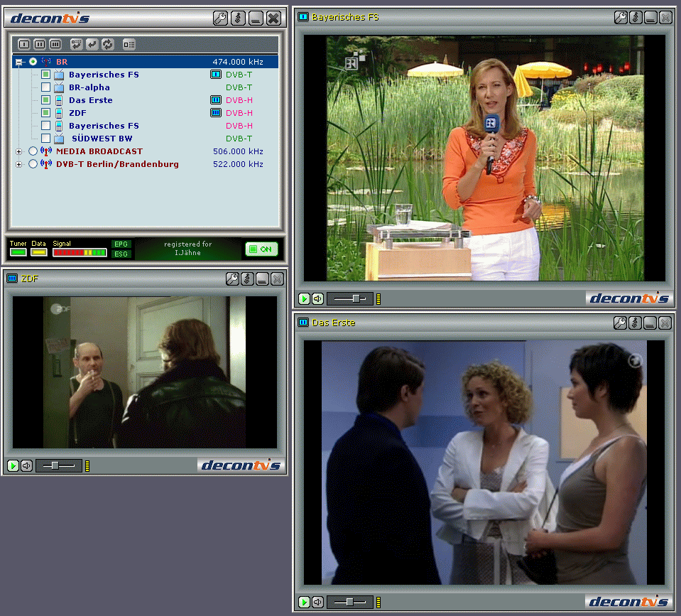Click the green Tuner status indicator
681x616 pixels.
(18, 252)
